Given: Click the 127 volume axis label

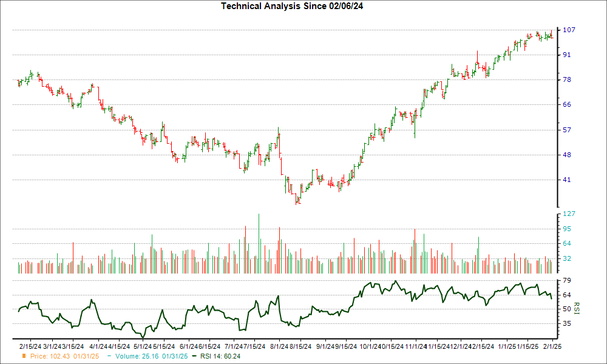Looking at the screenshot, I should tap(568, 214).
